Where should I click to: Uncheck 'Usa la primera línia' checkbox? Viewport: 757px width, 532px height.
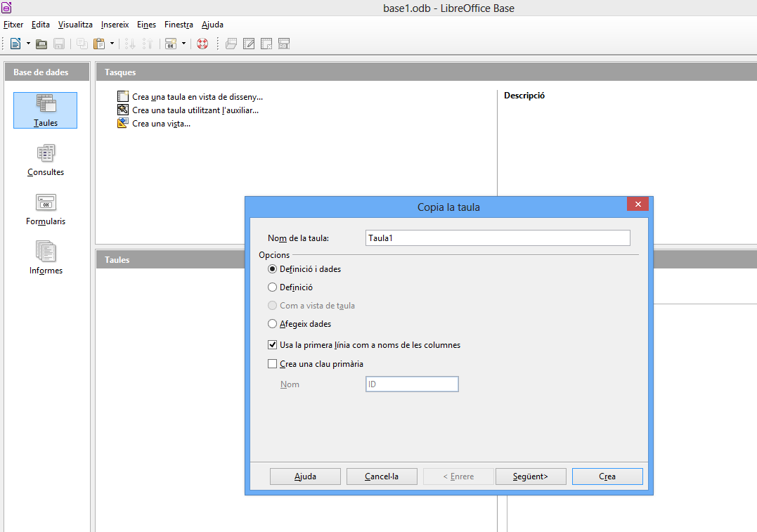point(273,345)
